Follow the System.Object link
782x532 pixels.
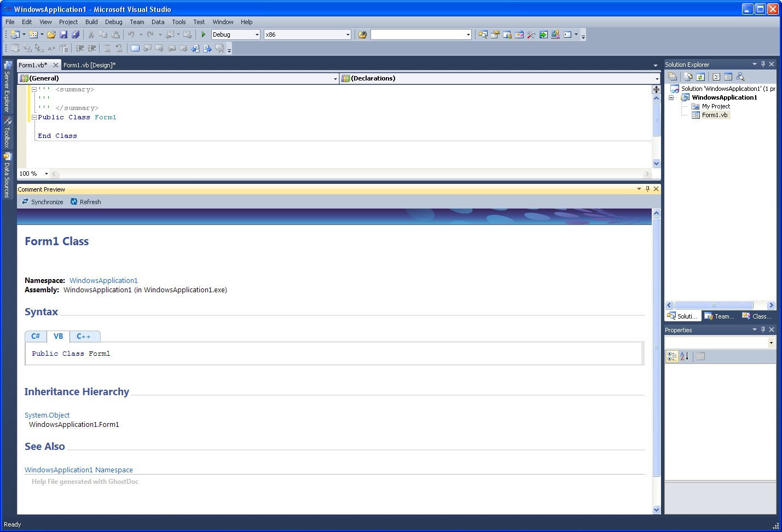(47, 415)
